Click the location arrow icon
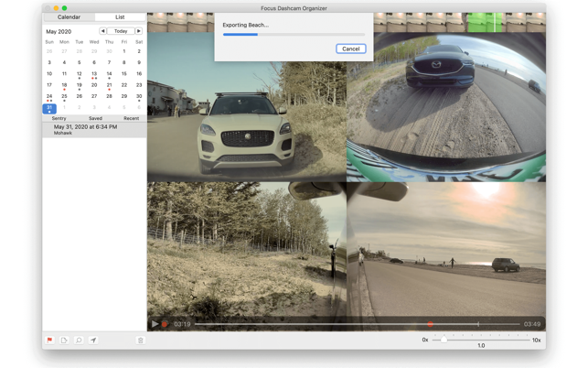Screen dimensions: 588x368 pos(93,341)
